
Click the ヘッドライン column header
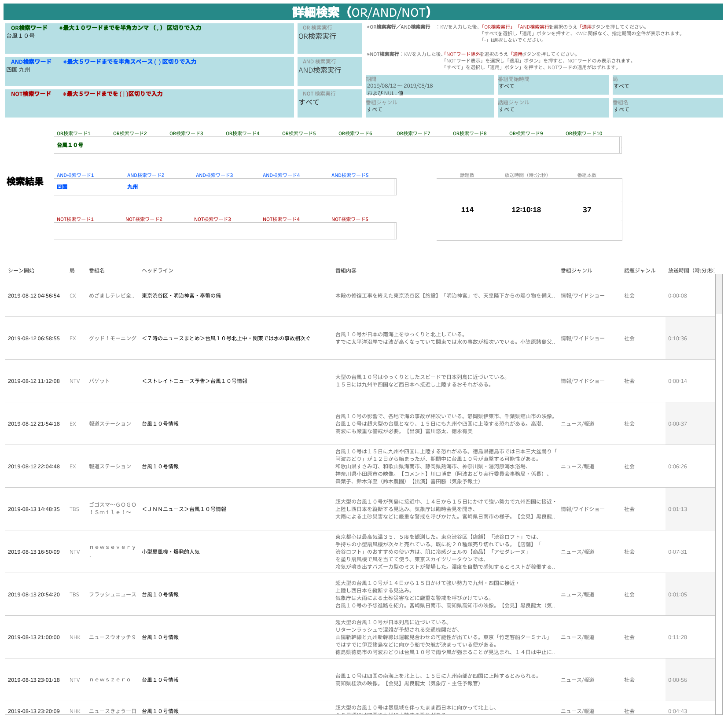[158, 271]
